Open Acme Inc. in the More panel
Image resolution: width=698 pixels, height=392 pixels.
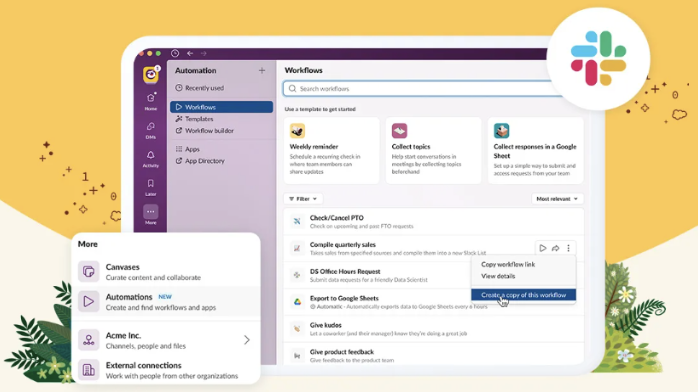pos(166,340)
